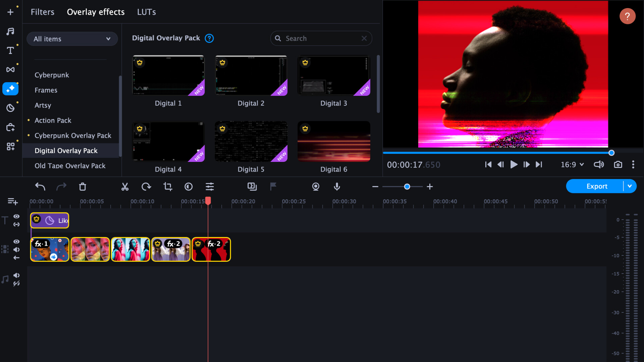Select the Filters tab
Viewport: 644px width, 362px height.
43,12
